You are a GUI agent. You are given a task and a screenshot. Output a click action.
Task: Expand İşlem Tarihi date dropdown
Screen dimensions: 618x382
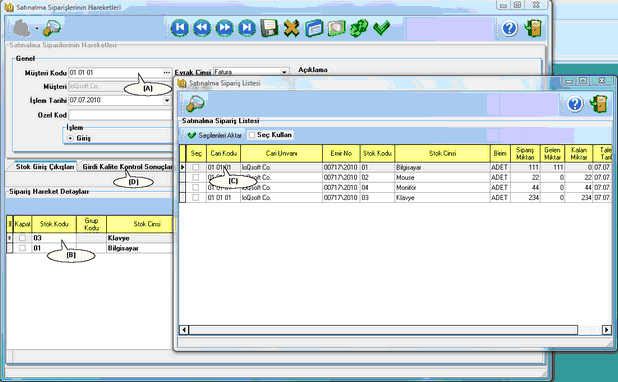click(x=167, y=100)
